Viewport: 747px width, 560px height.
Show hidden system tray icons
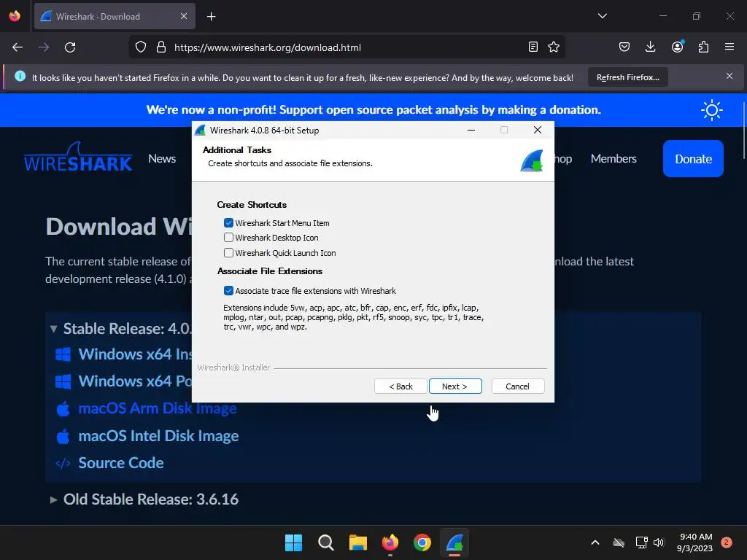[x=595, y=542]
